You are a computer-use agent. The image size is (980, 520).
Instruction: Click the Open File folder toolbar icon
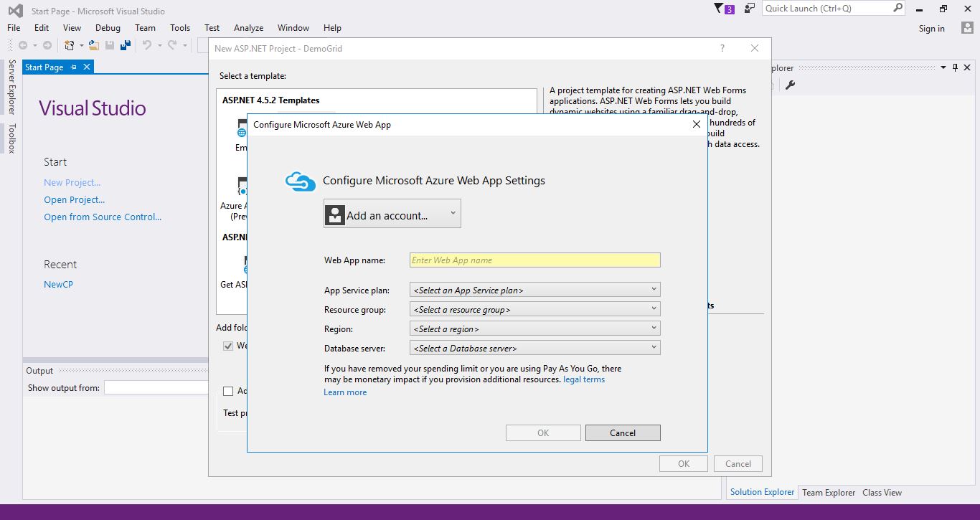94,45
